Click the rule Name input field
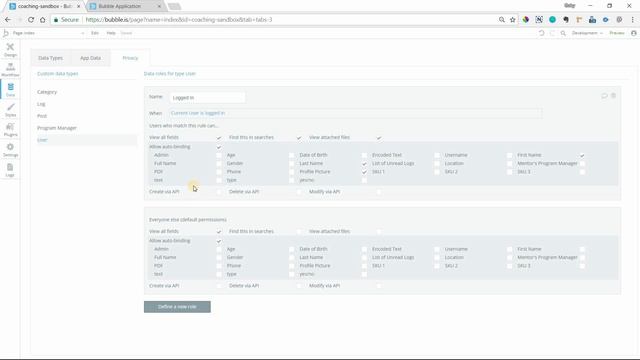Image resolution: width=640 pixels, height=360 pixels. tap(207, 98)
